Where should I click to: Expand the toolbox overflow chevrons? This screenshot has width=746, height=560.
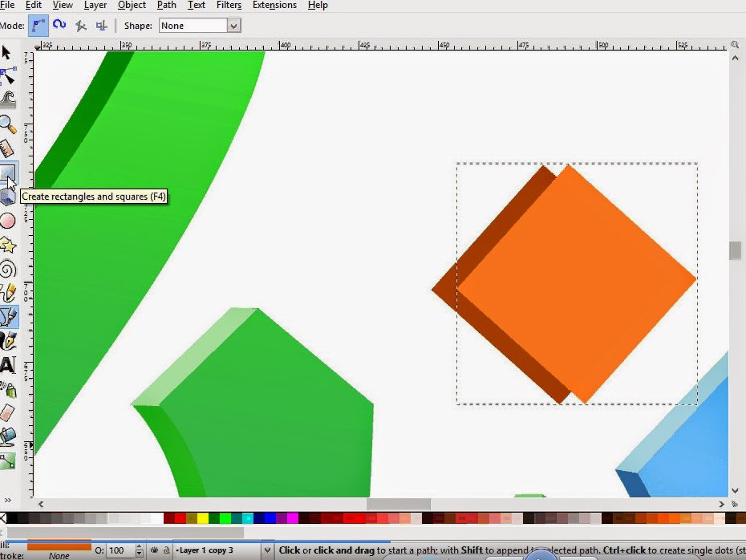click(7, 500)
